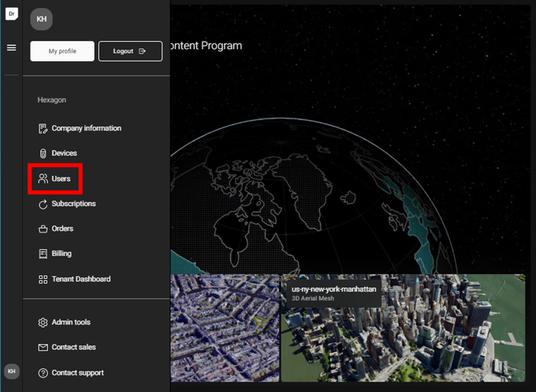The image size is (536, 392).
Task: Click the Company information document icon
Action: click(43, 128)
